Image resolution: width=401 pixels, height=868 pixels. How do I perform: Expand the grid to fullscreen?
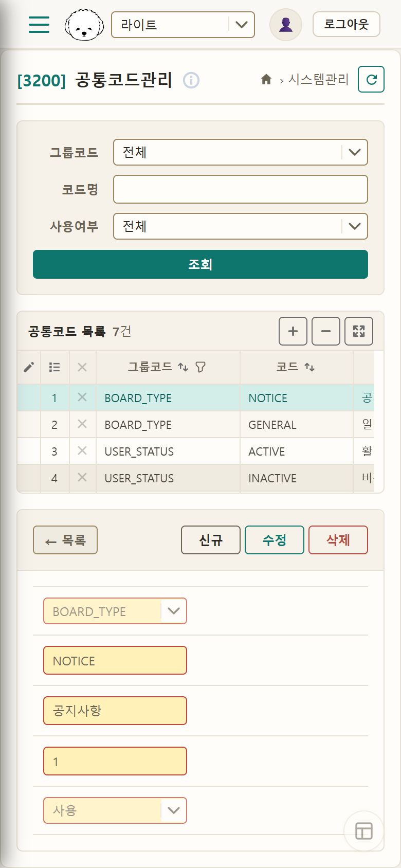click(x=359, y=331)
